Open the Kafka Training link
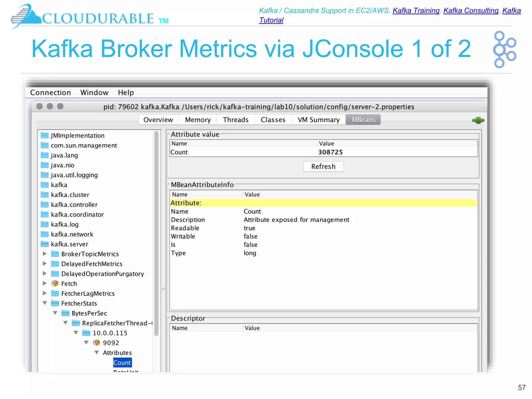Image resolution: width=532 pixels, height=399 pixels. click(x=416, y=11)
